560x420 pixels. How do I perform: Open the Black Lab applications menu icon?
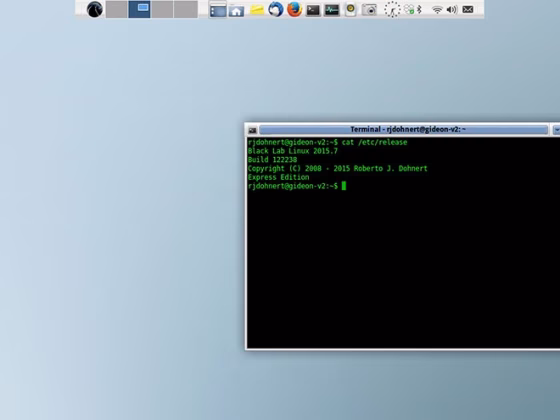[x=95, y=9]
